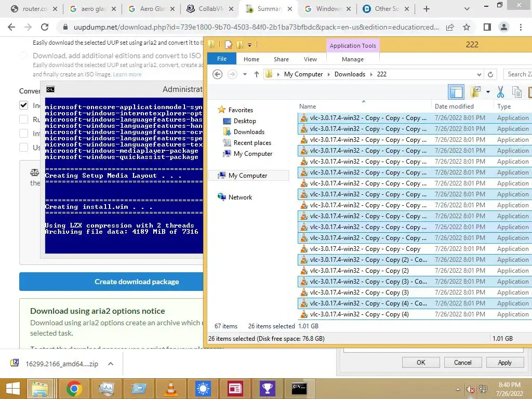Switch to the Home ribbon tab
The image size is (532, 399).
tap(251, 59)
